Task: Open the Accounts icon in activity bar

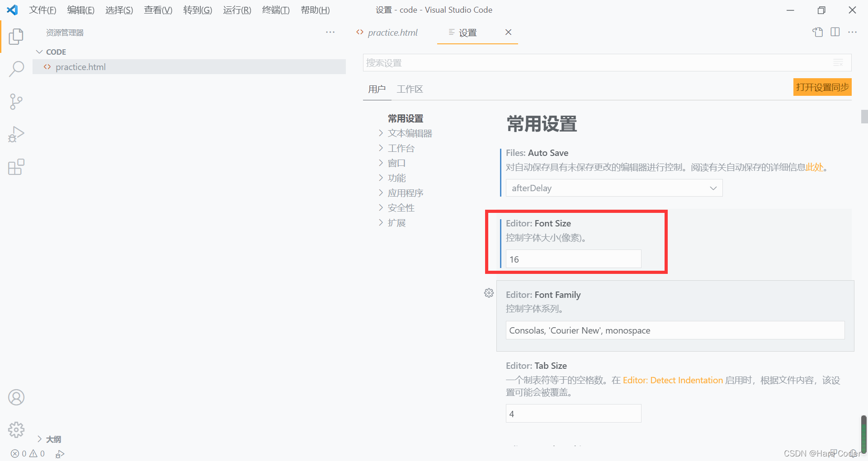Action: pyautogui.click(x=16, y=397)
